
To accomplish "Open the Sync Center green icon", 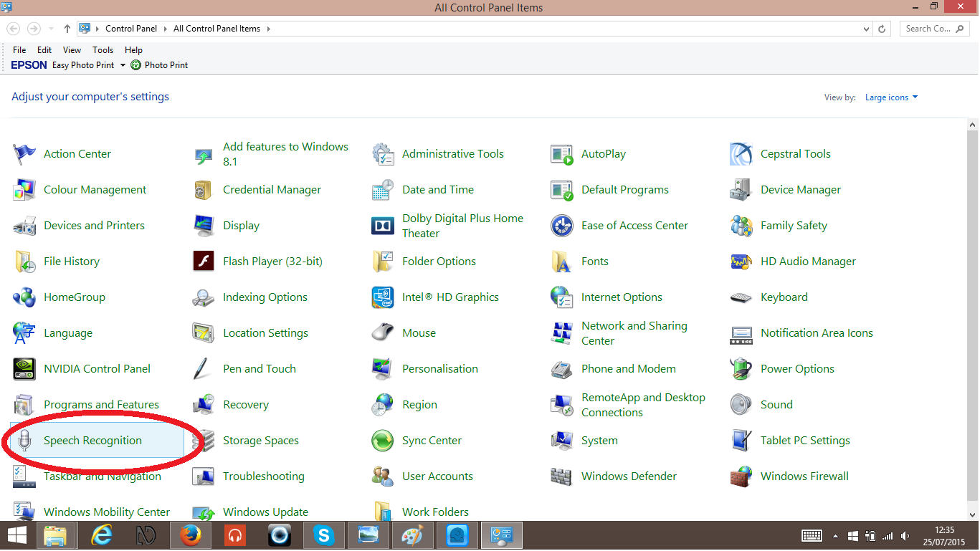I will (x=383, y=441).
